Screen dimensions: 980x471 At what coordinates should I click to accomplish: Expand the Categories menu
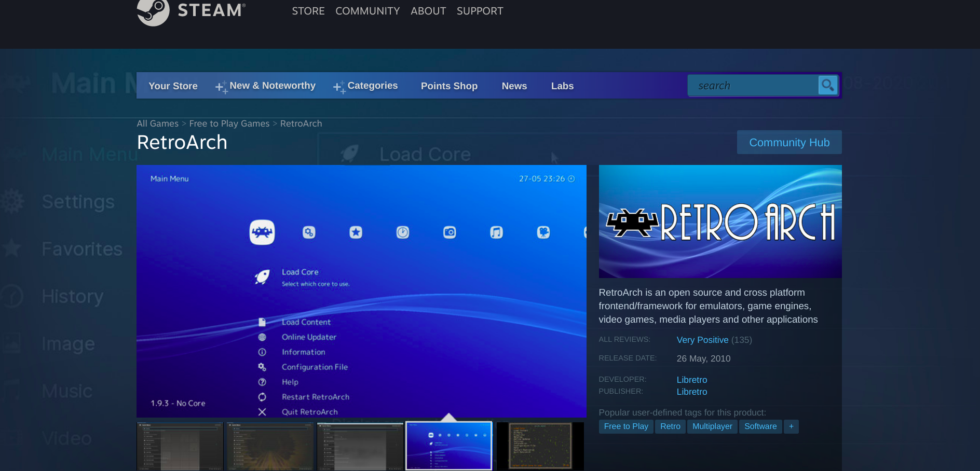[x=365, y=86]
